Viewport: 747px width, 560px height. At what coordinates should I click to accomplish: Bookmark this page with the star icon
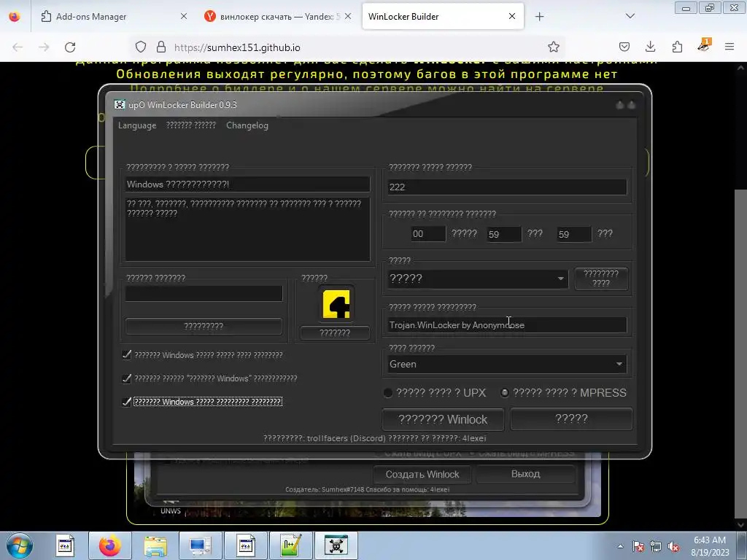553,47
